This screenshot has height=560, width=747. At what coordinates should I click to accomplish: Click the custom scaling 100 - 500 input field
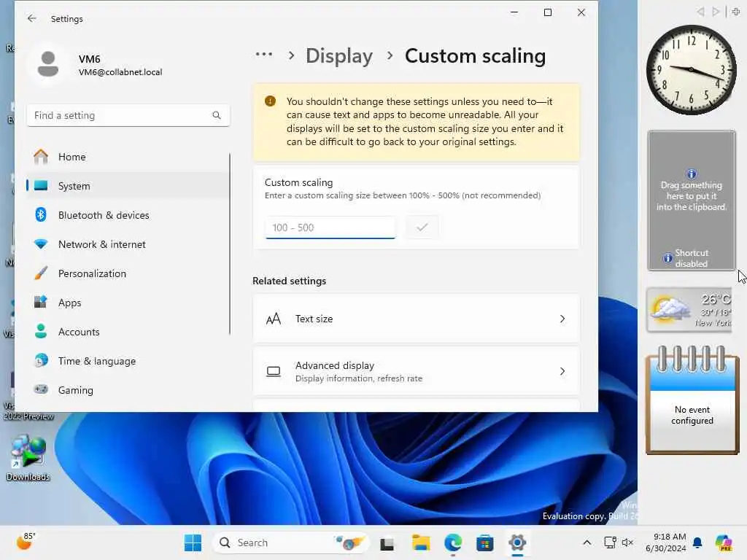[x=330, y=227]
